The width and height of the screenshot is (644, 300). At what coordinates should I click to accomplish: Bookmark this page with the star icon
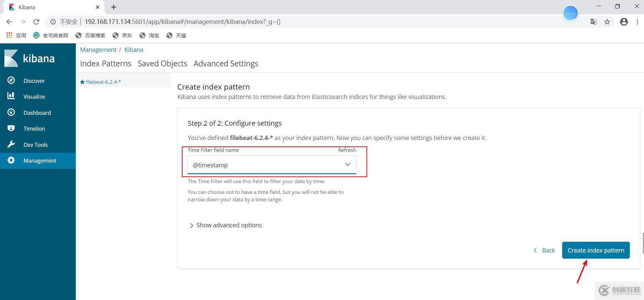(x=607, y=22)
